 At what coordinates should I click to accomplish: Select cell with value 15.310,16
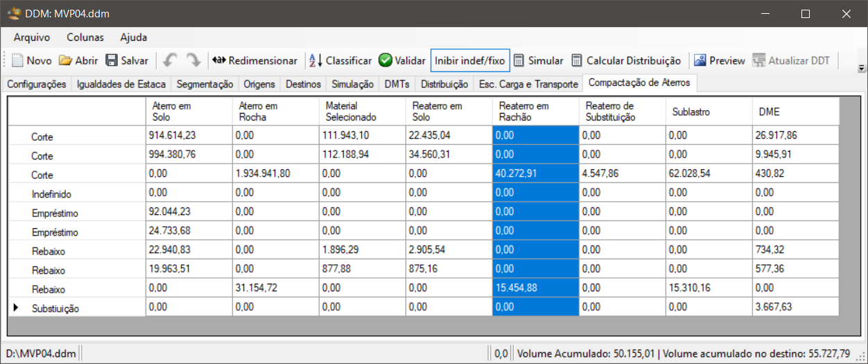pos(709,288)
